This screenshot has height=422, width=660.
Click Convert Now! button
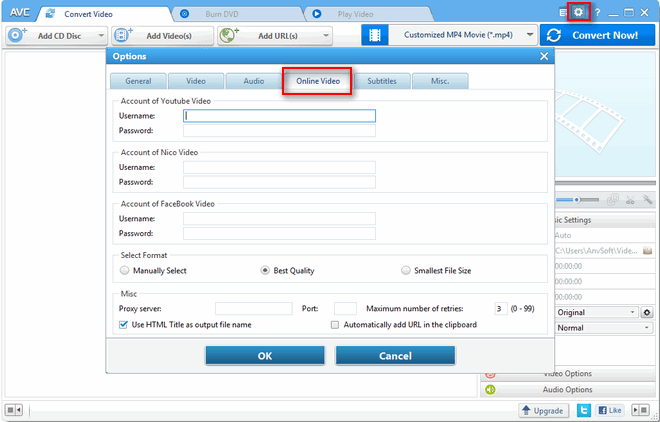597,35
